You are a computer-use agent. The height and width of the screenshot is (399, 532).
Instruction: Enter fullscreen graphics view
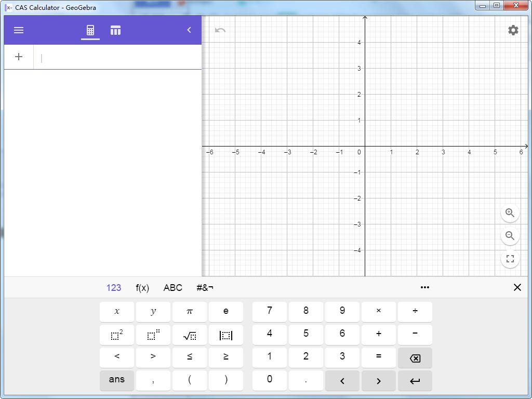point(510,258)
